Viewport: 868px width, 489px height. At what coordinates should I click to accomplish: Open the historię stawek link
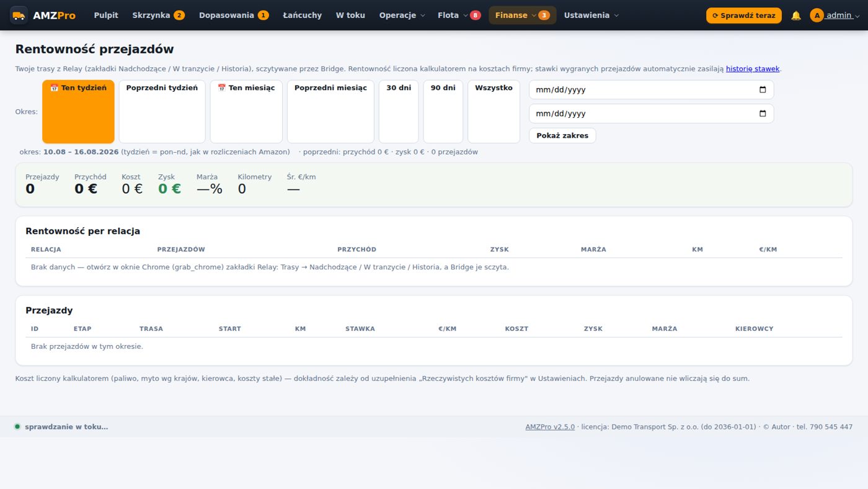753,69
